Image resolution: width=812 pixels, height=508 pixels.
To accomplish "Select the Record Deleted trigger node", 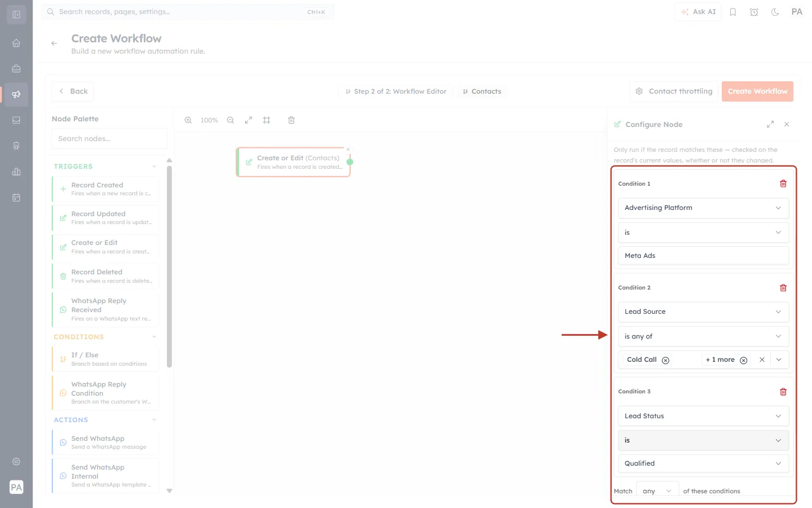I will coord(105,276).
